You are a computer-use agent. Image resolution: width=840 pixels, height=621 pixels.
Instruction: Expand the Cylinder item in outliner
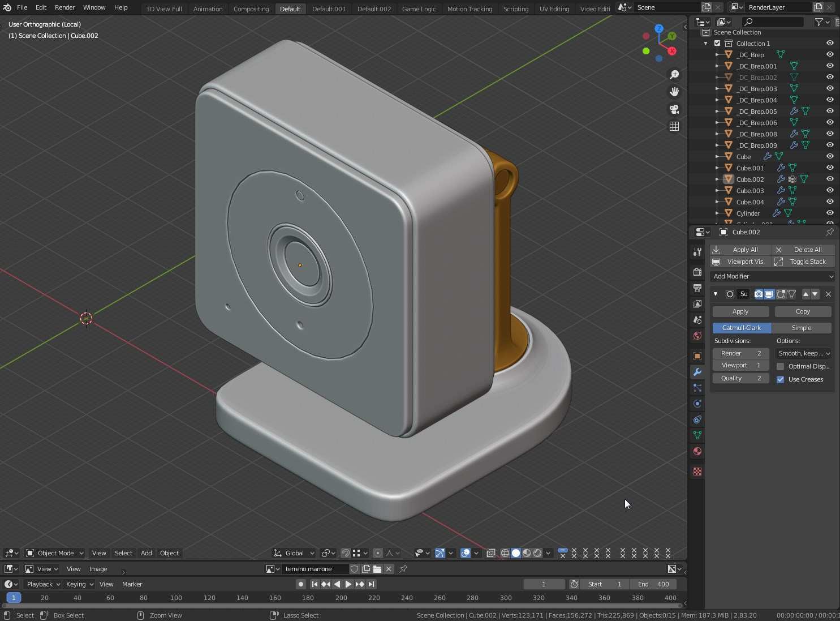tap(717, 213)
